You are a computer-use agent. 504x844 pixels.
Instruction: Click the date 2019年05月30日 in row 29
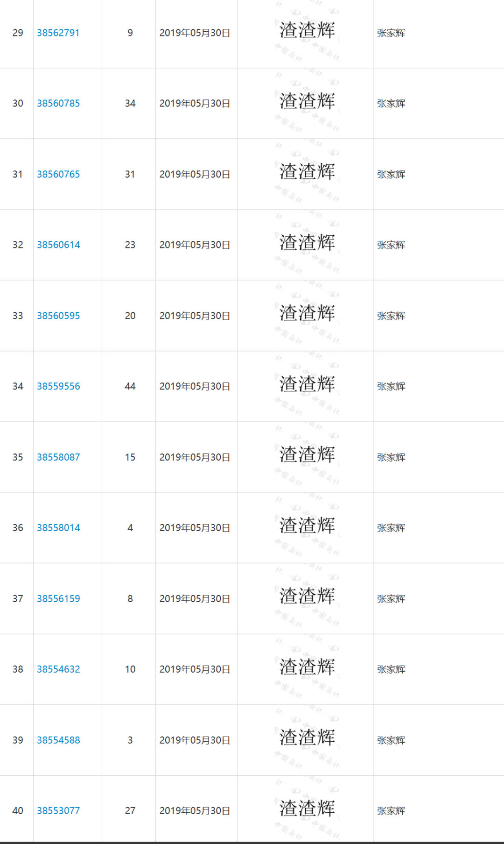click(195, 33)
